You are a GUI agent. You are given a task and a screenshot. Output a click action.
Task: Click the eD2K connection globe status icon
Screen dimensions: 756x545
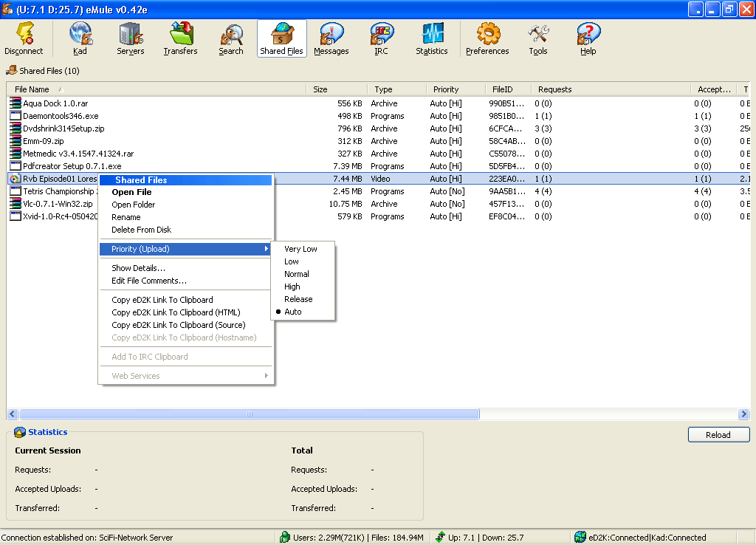tap(580, 537)
